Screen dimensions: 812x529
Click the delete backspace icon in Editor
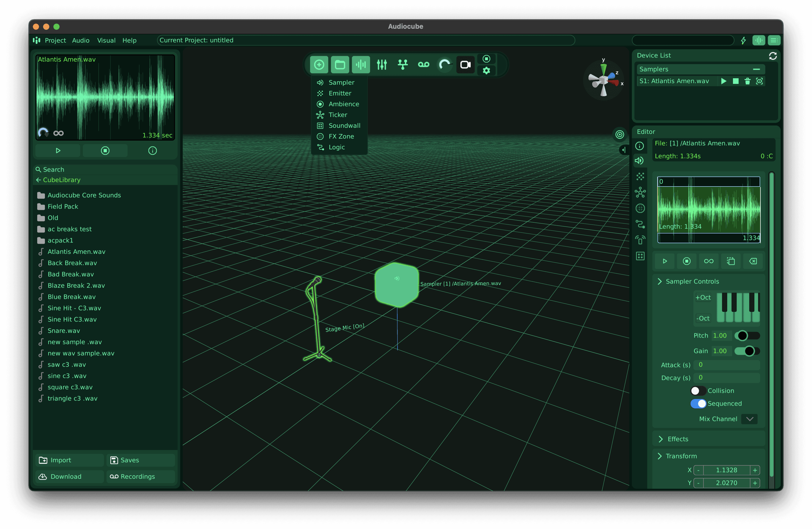pos(753,261)
